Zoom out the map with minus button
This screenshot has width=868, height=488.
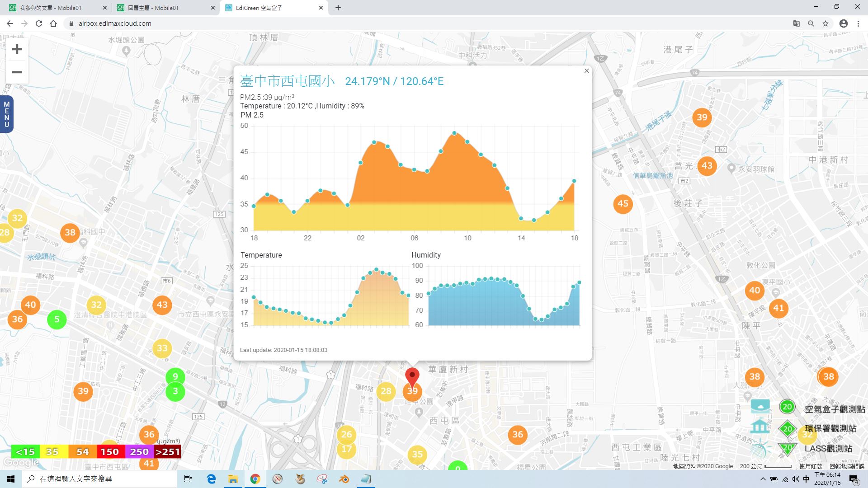pos(17,72)
